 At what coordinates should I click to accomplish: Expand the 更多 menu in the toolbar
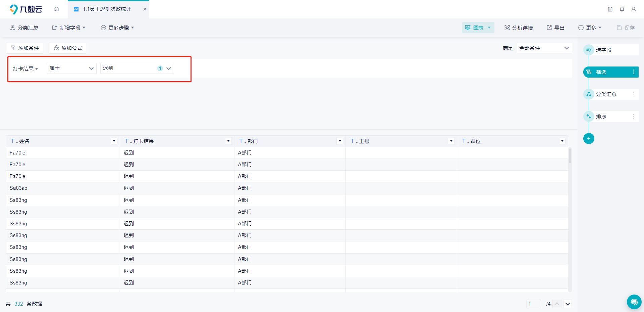point(590,28)
